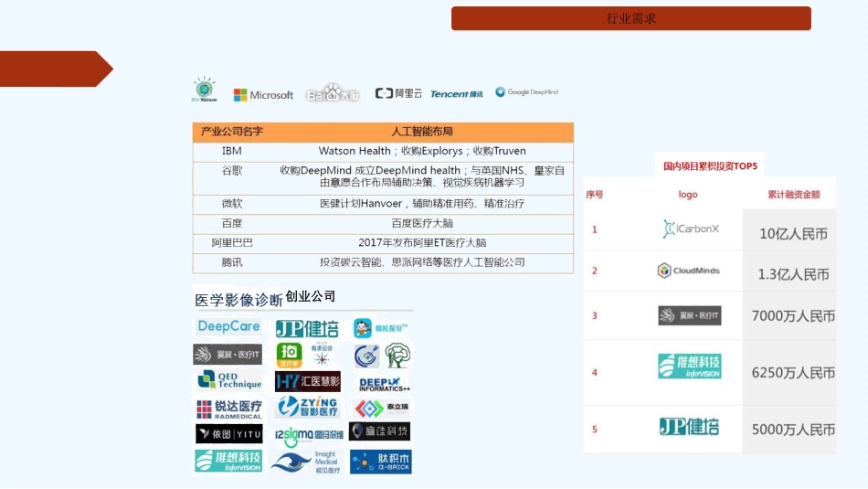Click 推想科技 logo in TOP5 row 4
The image size is (868, 489).
(x=690, y=366)
